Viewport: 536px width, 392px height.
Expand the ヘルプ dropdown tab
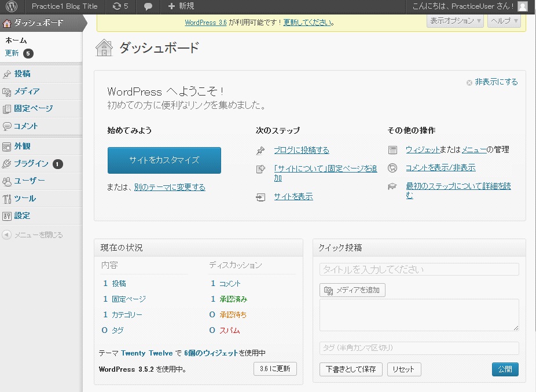click(504, 21)
